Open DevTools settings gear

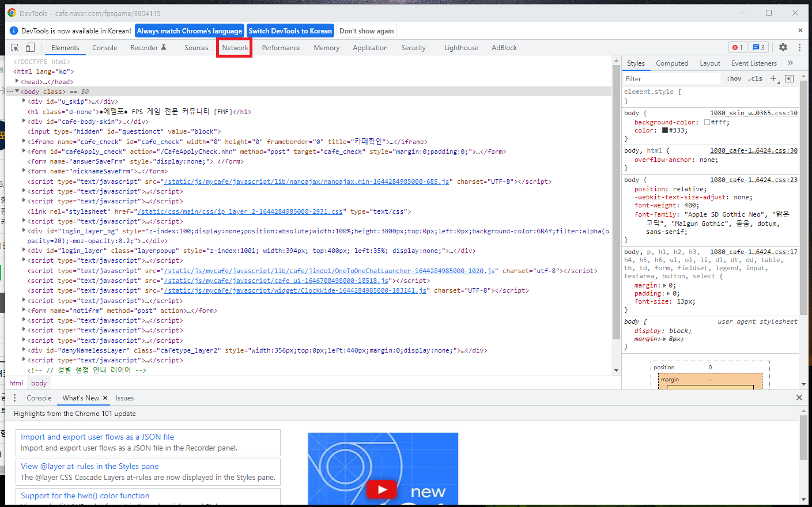(x=783, y=47)
